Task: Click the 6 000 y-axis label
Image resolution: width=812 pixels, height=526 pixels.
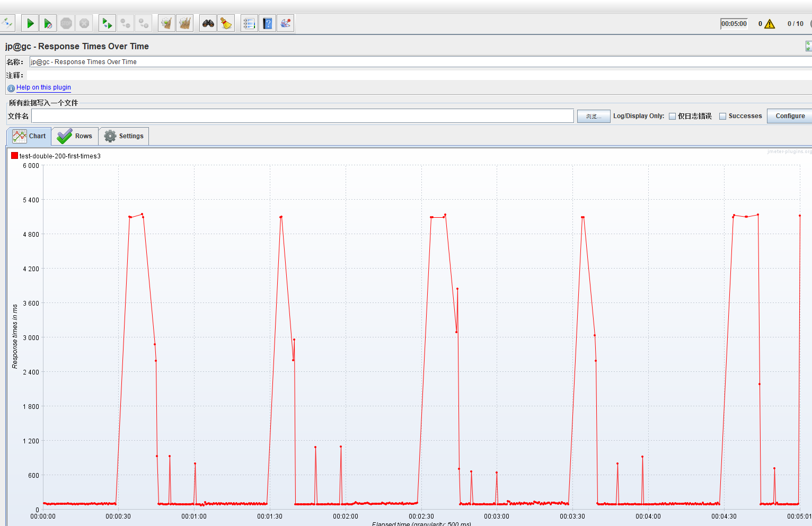Action: coord(31,166)
